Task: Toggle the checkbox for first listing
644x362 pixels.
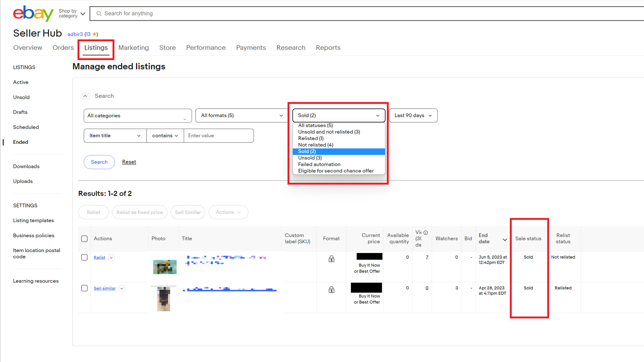Action: pos(85,257)
